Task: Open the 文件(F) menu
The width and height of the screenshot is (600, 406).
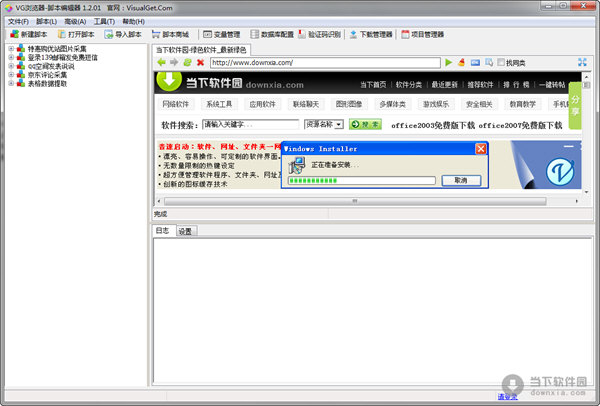Action: click(18, 21)
